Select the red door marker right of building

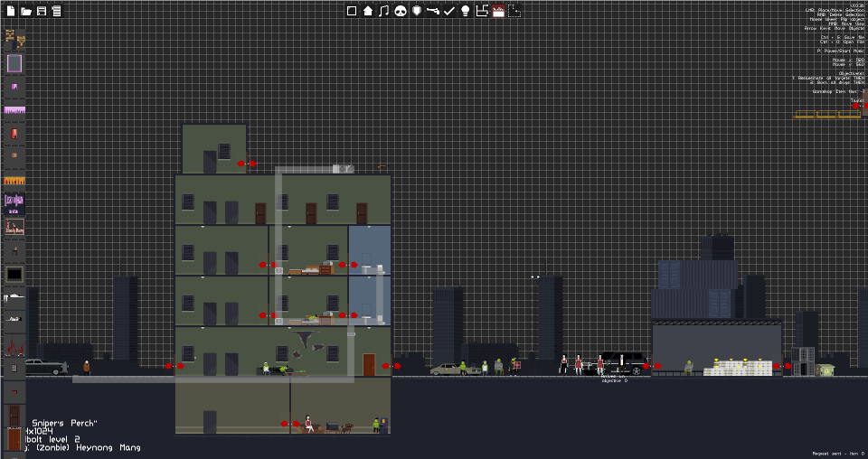392,366
